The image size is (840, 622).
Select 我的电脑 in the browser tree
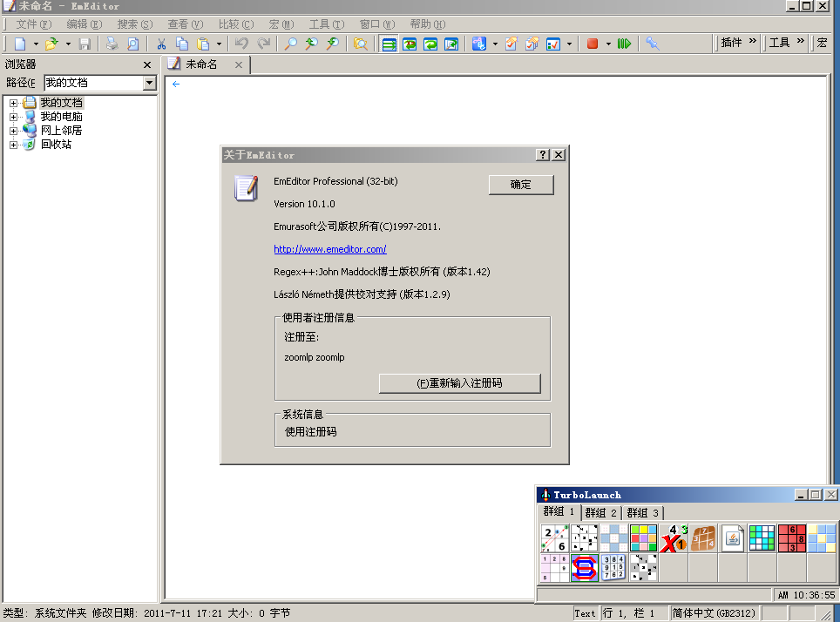click(x=62, y=117)
